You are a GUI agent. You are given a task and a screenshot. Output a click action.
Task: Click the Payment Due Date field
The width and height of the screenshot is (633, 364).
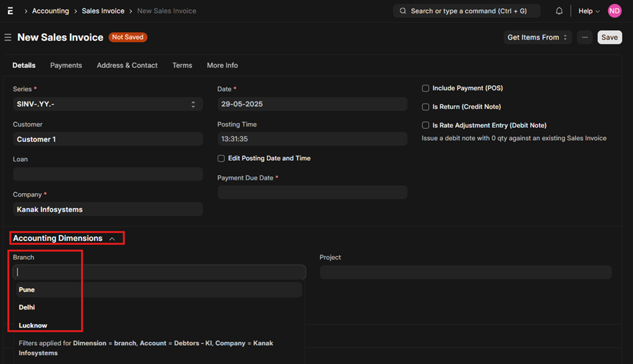[312, 192]
